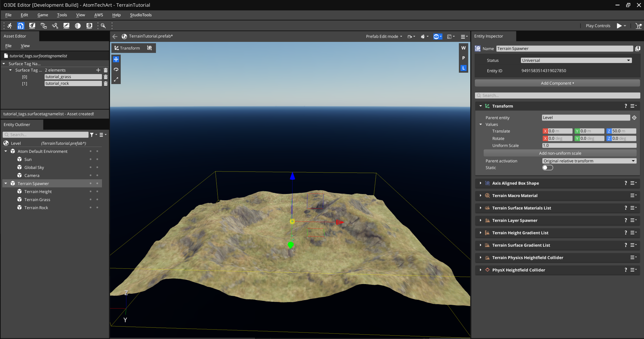Switch to World reference space (W)
This screenshot has height=339, width=644.
tap(463, 48)
